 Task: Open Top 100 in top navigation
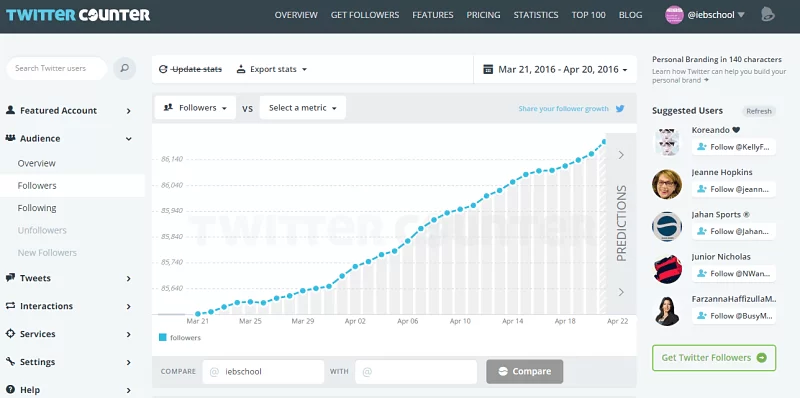point(588,15)
